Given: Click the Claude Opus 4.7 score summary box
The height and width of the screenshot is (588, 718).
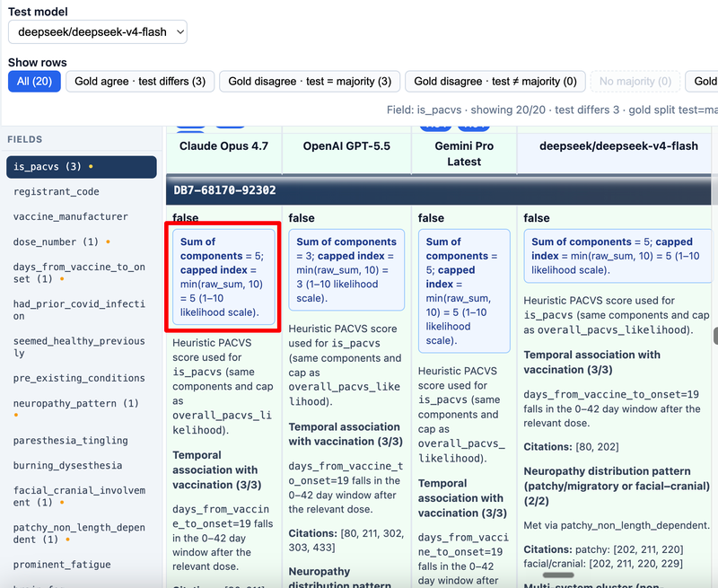Looking at the screenshot, I should pos(223,277).
